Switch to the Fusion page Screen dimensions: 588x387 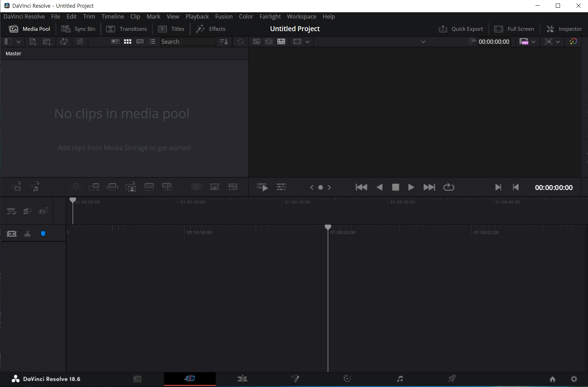pos(295,379)
